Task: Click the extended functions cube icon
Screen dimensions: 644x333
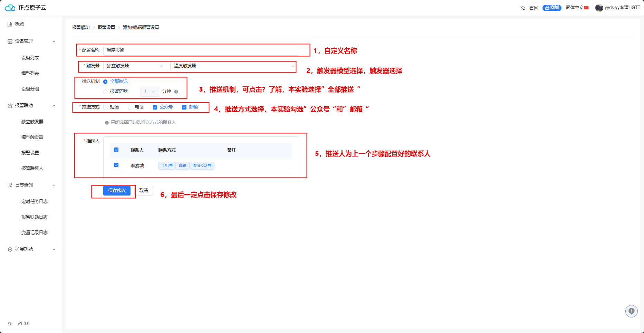Action: (10, 249)
